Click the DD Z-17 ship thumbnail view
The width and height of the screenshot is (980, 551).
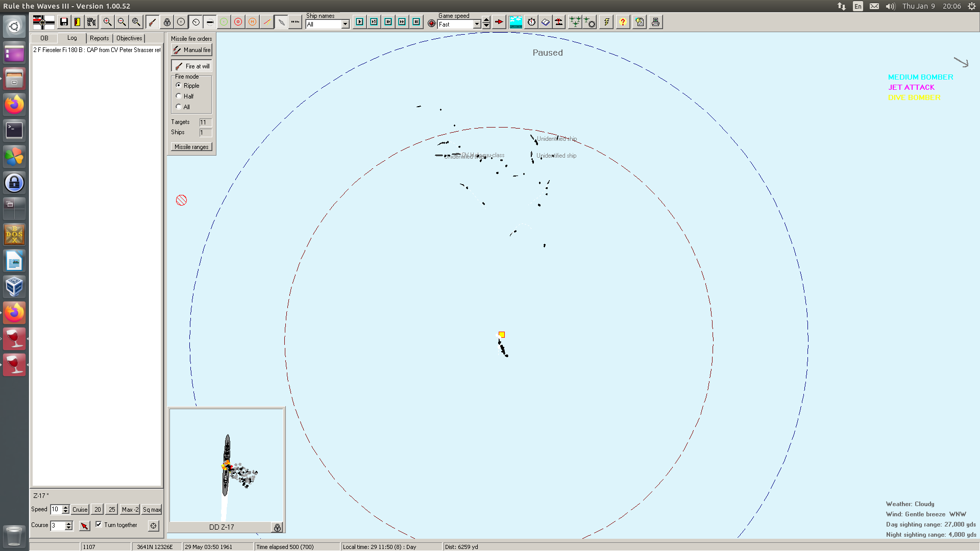[227, 465]
